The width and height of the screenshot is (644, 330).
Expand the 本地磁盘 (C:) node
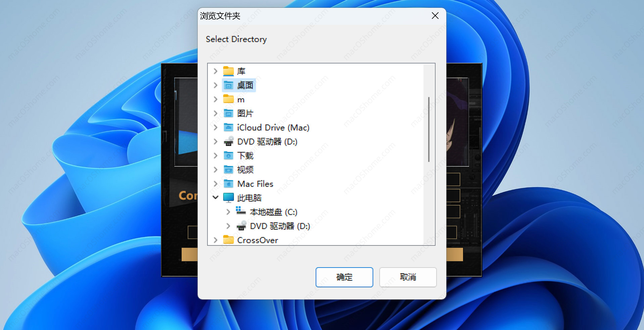[x=228, y=212]
